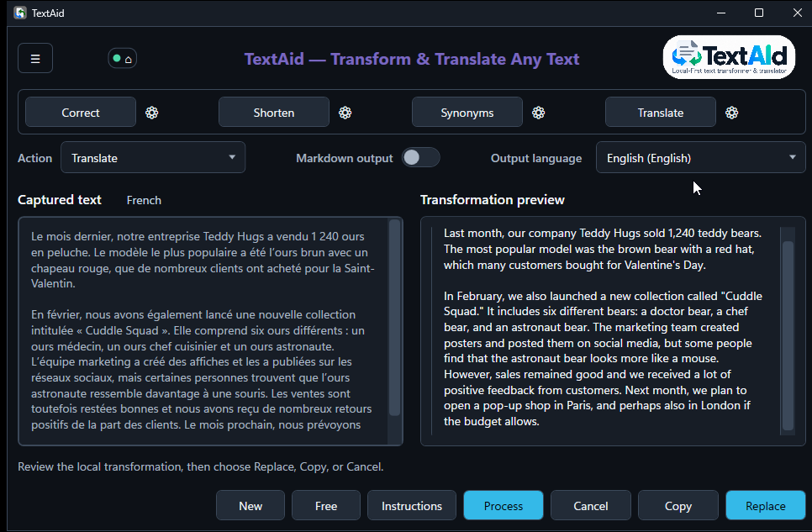Click the main title 'TextAid — Transform & Translate Any Text'
812x532 pixels.
412,59
